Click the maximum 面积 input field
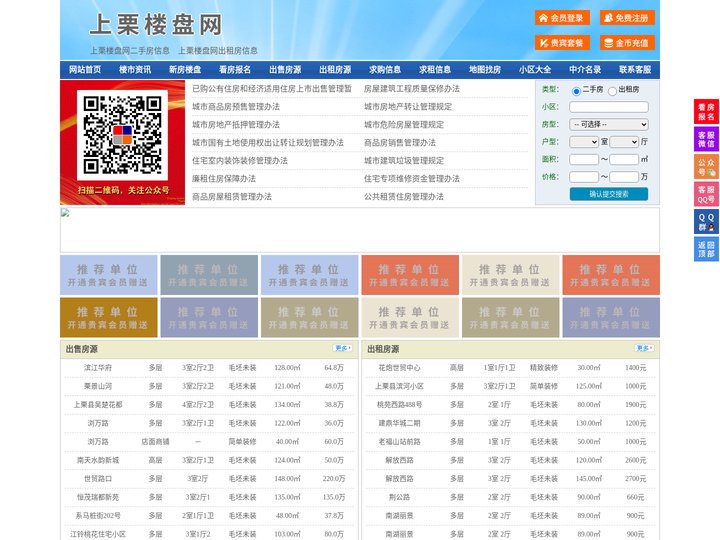720x540 pixels. (624, 159)
